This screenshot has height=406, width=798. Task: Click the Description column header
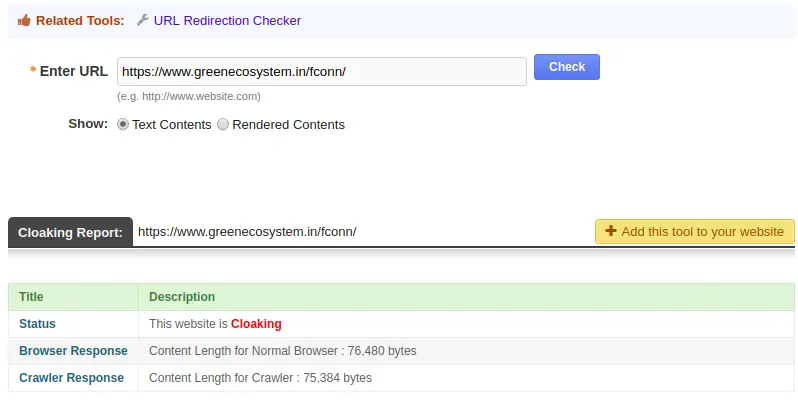coord(182,297)
